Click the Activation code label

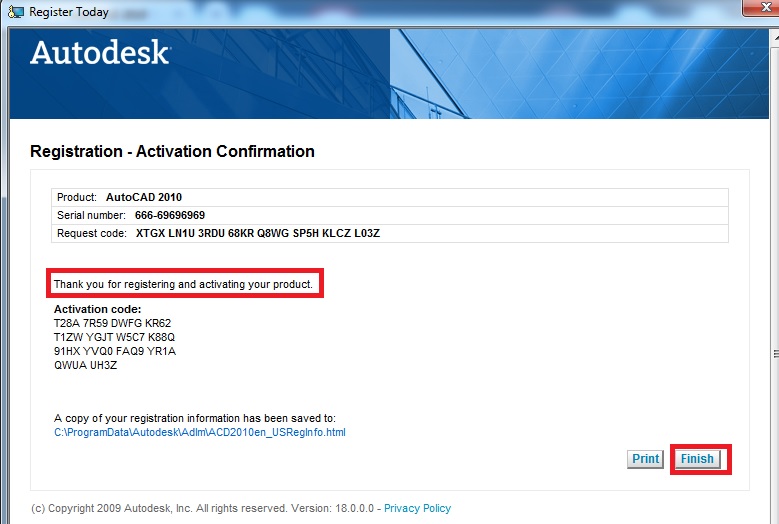tap(97, 309)
